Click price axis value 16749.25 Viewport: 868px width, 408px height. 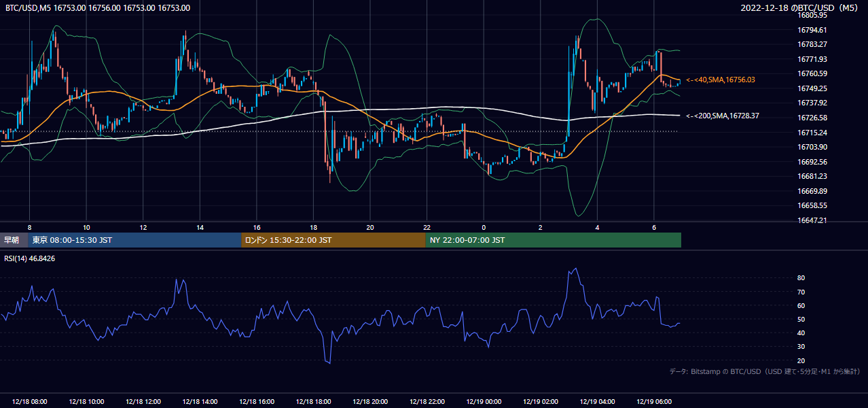812,88
